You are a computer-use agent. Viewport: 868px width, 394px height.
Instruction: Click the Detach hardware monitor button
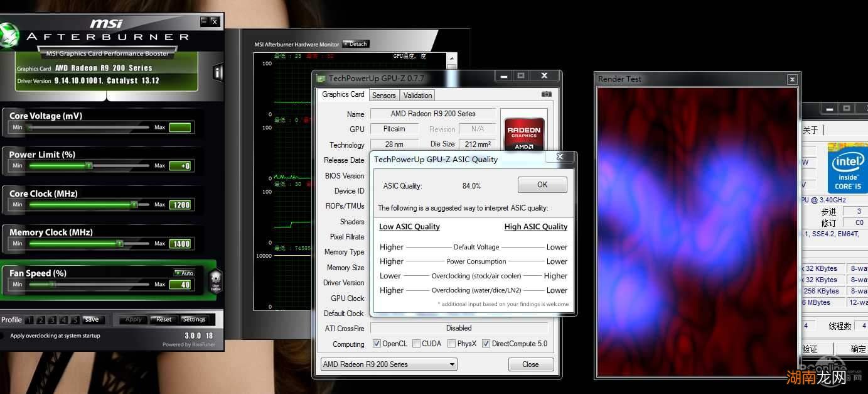pos(355,44)
